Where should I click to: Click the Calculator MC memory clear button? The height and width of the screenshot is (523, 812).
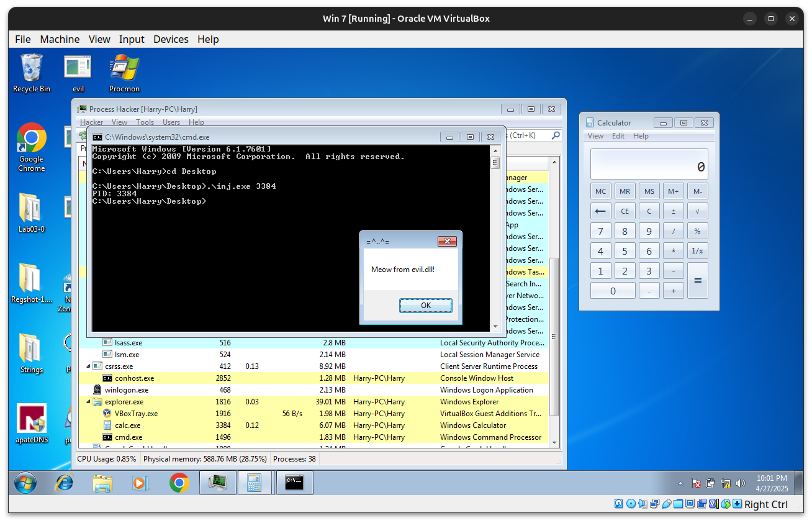tap(600, 191)
